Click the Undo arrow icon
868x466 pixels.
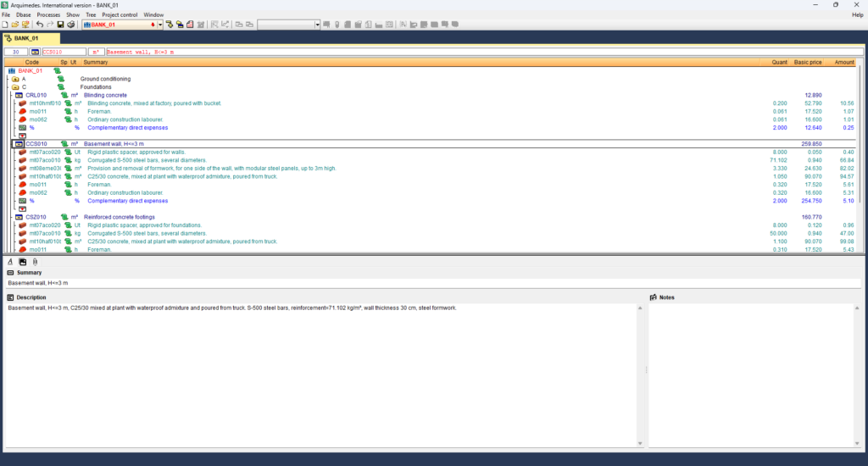click(x=39, y=25)
